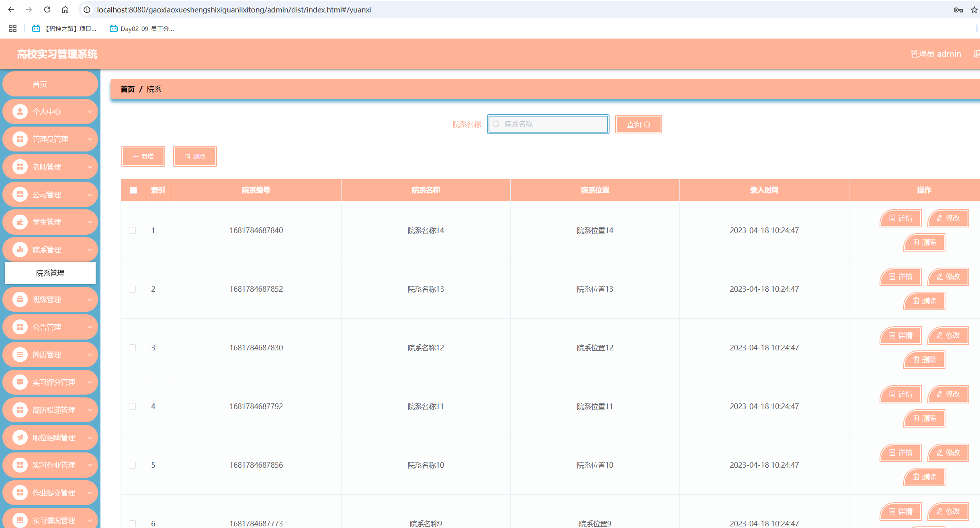Click the 作业提交管理 grid icon
This screenshot has height=528, width=980.
pos(20,493)
